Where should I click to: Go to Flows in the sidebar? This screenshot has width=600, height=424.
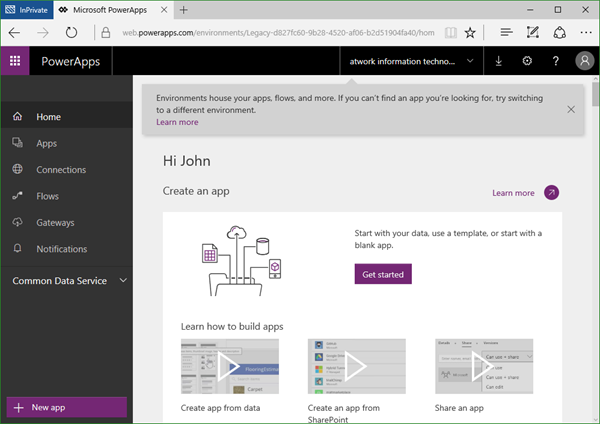[x=47, y=196]
